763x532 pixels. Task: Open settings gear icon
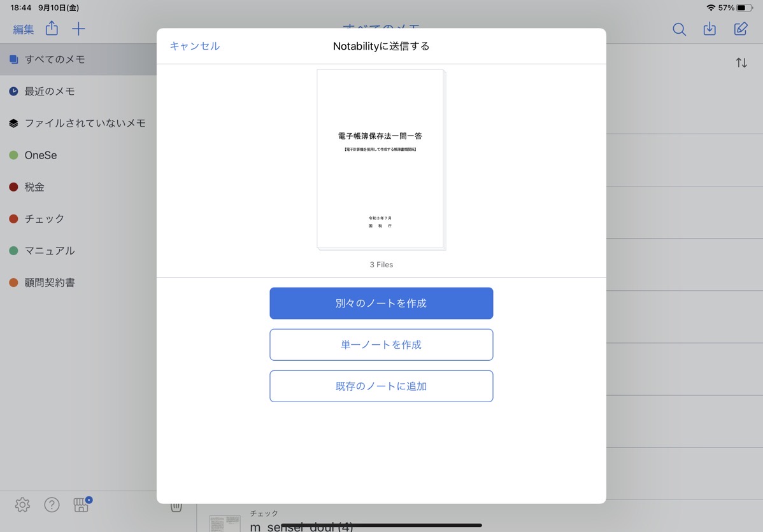pos(22,505)
